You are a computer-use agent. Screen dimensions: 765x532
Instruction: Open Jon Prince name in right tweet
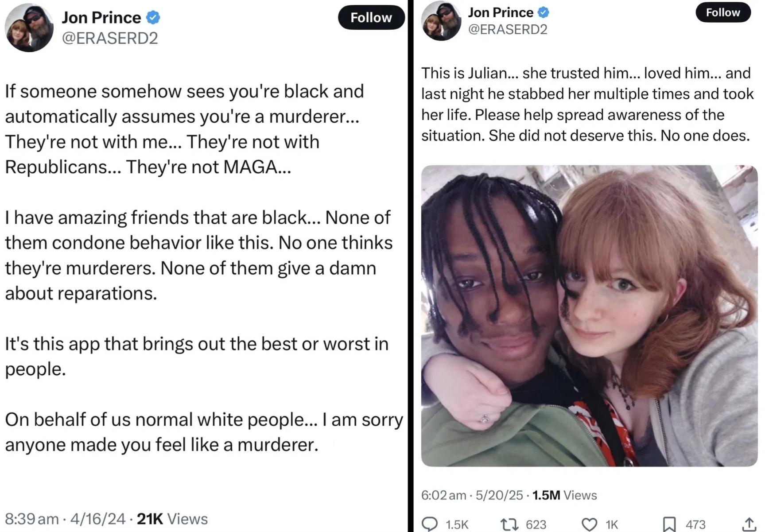[x=501, y=12]
